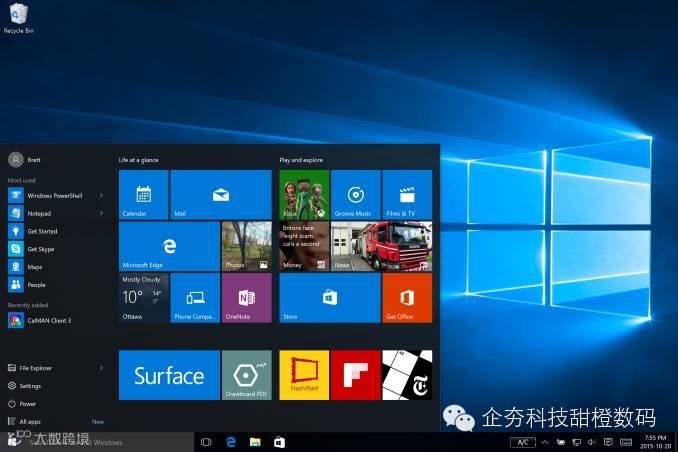The width and height of the screenshot is (678, 452).
Task: Click the Play and explore group header
Action: pos(301,160)
